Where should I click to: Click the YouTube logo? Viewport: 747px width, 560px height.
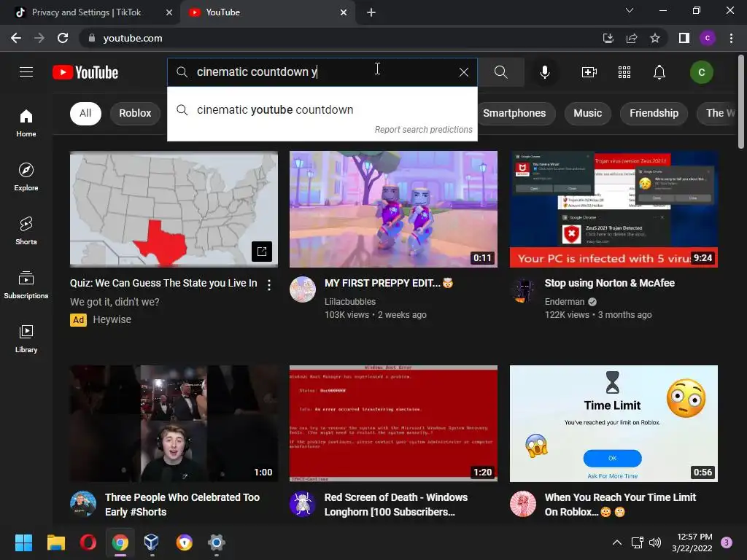point(85,72)
